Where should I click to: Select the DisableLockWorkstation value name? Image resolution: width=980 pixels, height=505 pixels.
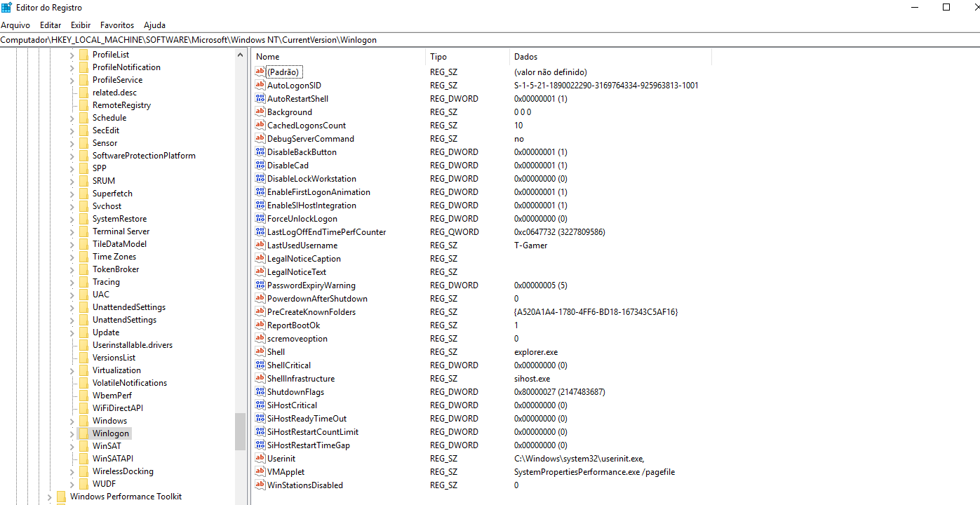311,178
